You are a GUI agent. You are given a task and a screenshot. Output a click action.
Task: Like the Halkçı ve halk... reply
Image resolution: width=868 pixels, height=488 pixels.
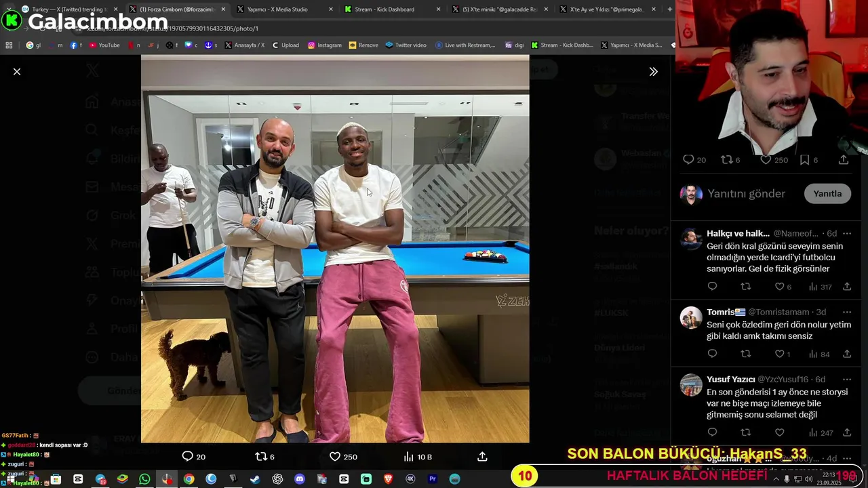click(x=780, y=287)
